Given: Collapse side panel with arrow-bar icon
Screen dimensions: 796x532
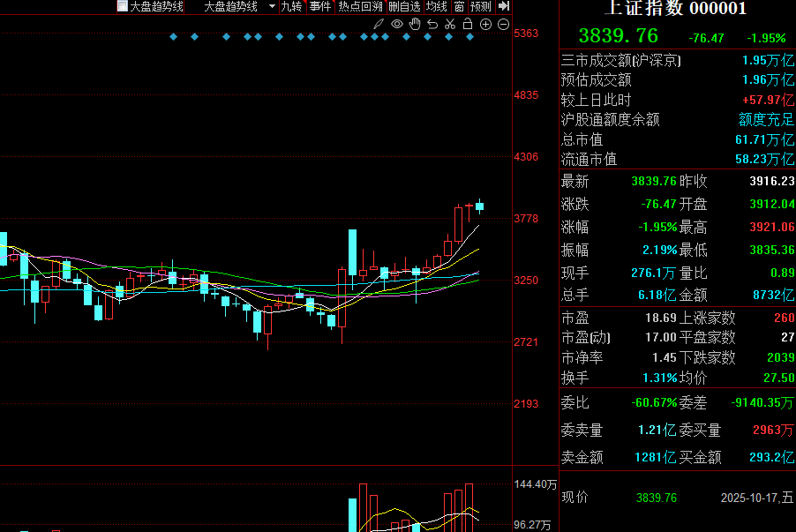Looking at the screenshot, I should pos(504,6).
